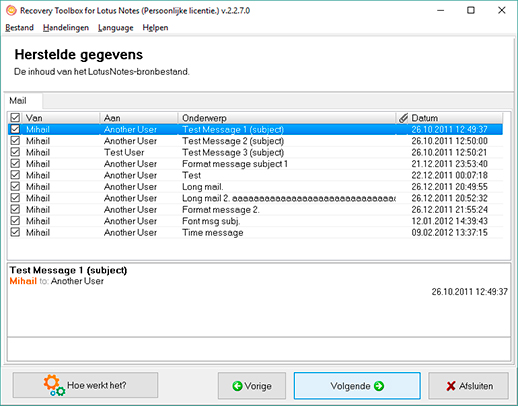
Task: Click the highlighted Test Message 1 (subject) row
Action: pos(255,129)
